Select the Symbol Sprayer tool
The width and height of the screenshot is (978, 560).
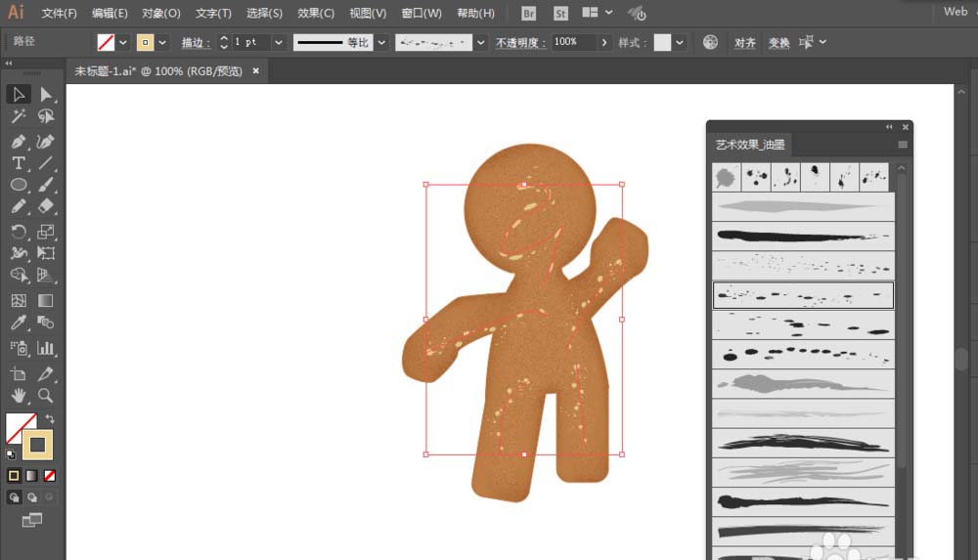pyautogui.click(x=18, y=348)
